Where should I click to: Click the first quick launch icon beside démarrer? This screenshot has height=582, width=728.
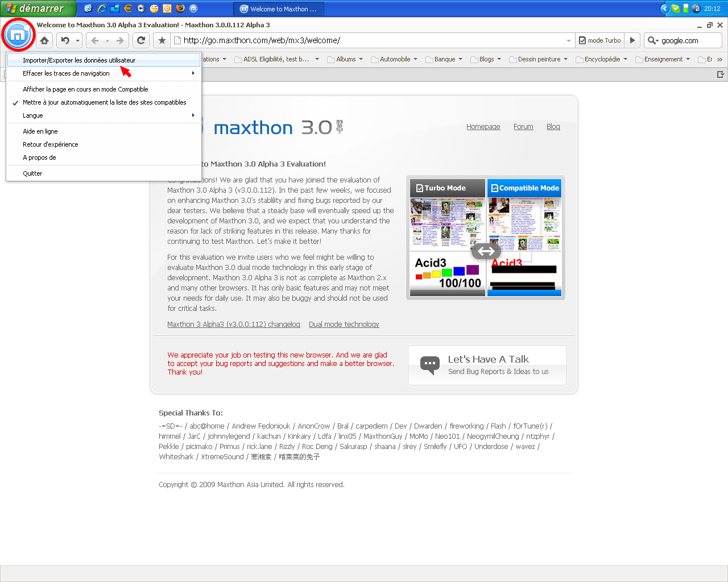pos(88,9)
